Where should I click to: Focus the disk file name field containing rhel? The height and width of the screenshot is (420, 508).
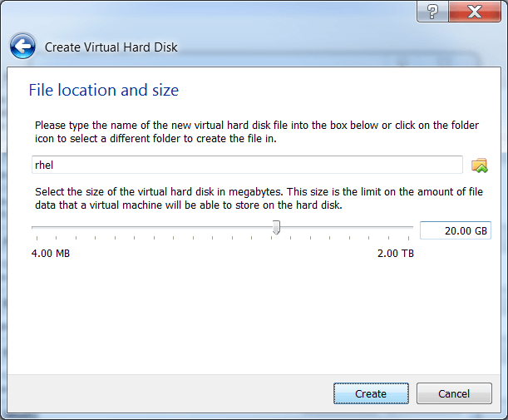(247, 165)
